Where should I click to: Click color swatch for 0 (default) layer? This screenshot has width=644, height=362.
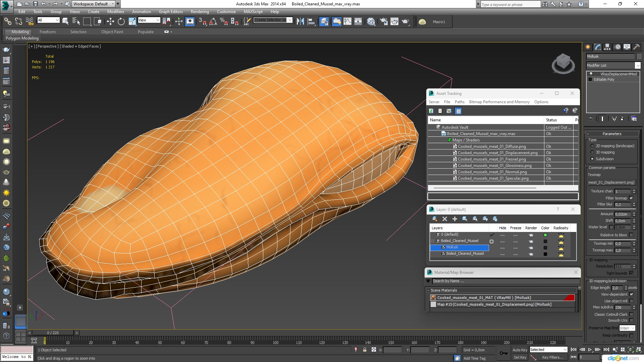[545, 235]
